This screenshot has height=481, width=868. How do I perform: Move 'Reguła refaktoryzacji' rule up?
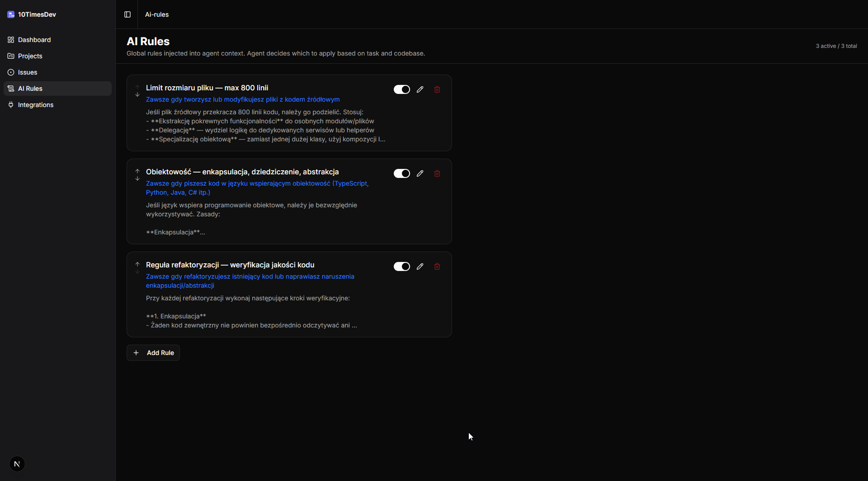coord(137,264)
